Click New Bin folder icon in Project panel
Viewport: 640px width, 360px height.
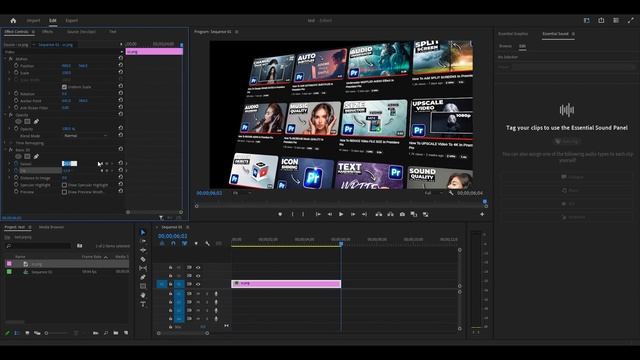point(116,333)
